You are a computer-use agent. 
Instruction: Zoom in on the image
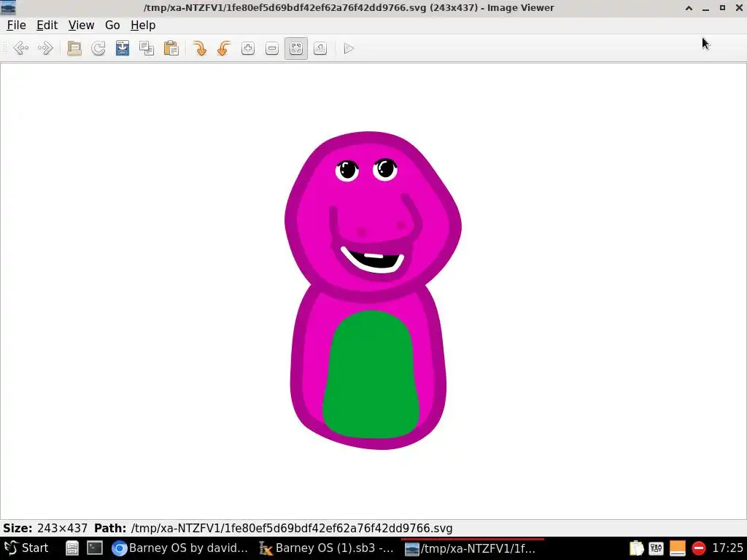248,48
